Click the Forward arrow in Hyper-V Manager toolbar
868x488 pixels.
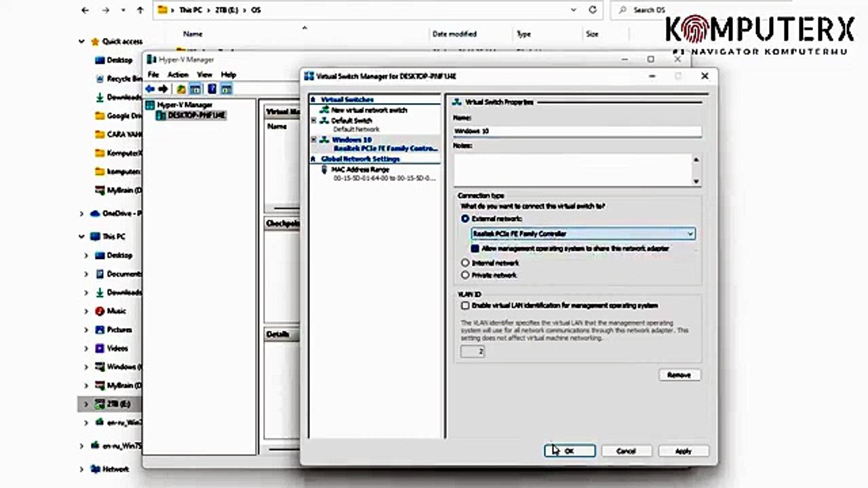pos(163,89)
